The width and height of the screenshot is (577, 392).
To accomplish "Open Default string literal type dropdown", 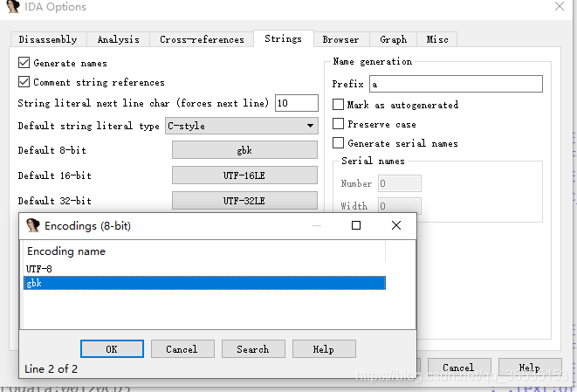I will (242, 126).
